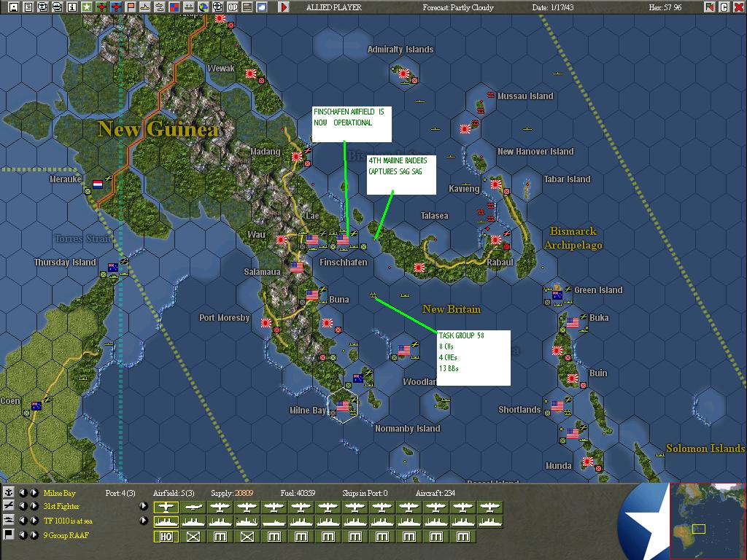Click right arrow next to 9 Group RAAF

tap(34, 534)
